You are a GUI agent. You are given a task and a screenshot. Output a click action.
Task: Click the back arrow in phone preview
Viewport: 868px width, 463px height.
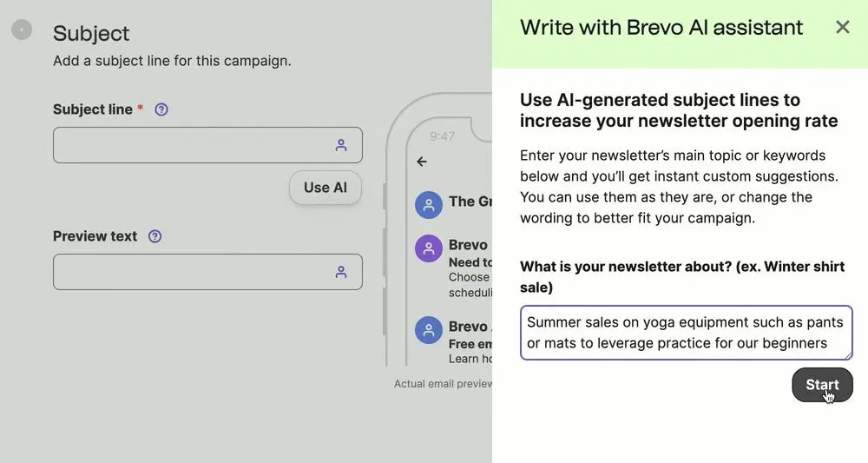pos(423,162)
